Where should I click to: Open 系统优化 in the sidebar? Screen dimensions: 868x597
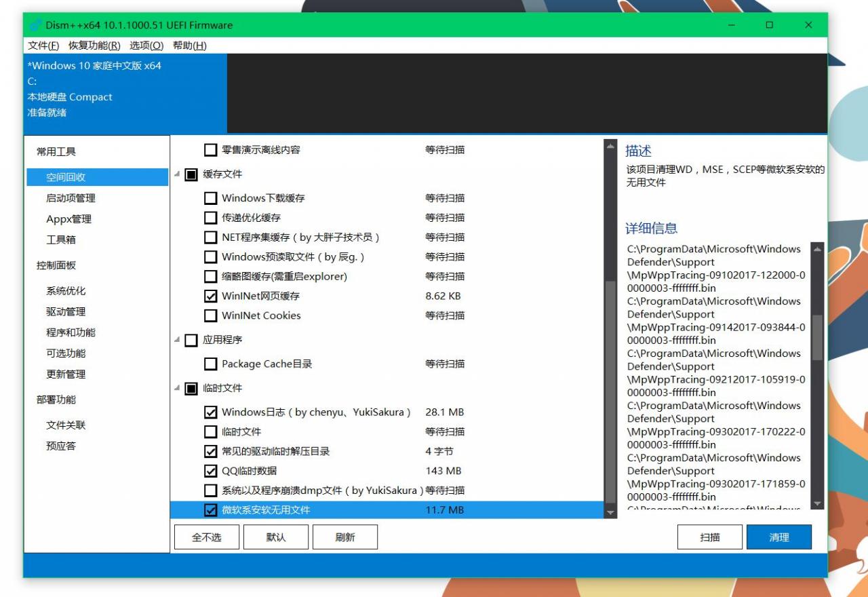tap(66, 291)
